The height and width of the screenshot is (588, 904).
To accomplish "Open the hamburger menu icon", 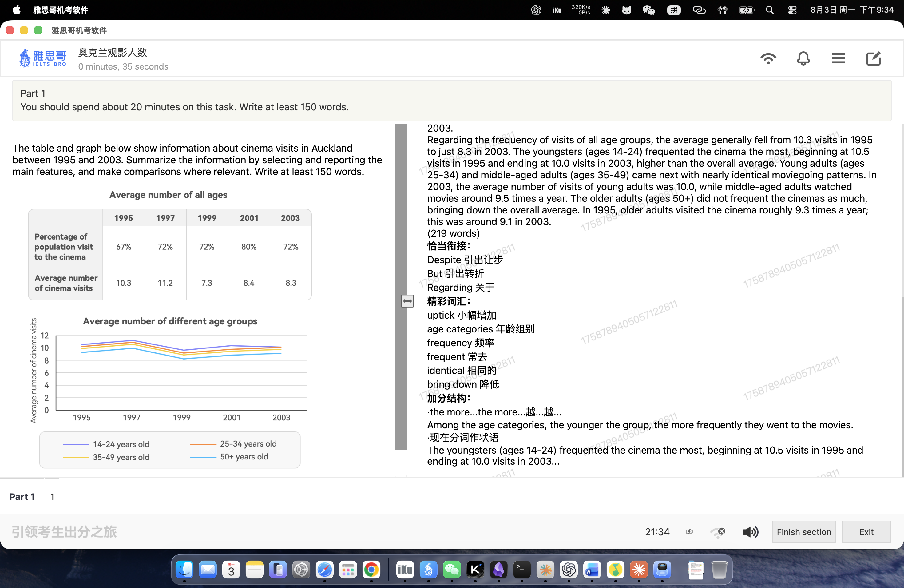I will click(838, 58).
